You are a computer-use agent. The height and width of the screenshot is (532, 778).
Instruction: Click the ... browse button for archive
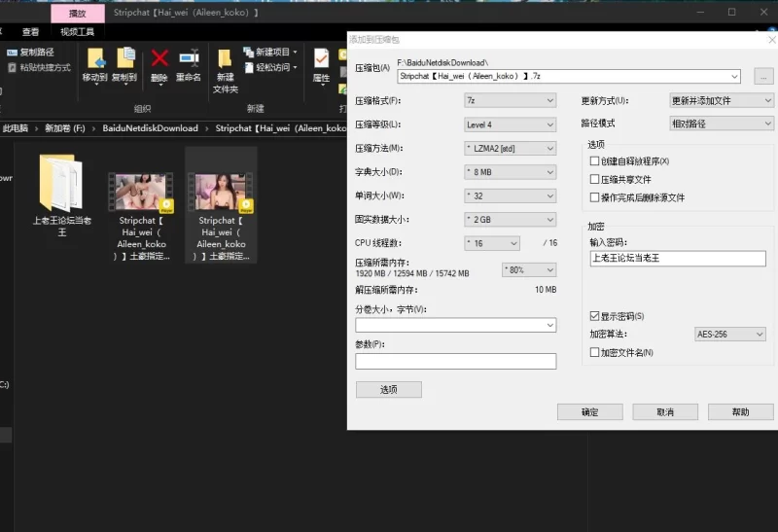(x=763, y=77)
